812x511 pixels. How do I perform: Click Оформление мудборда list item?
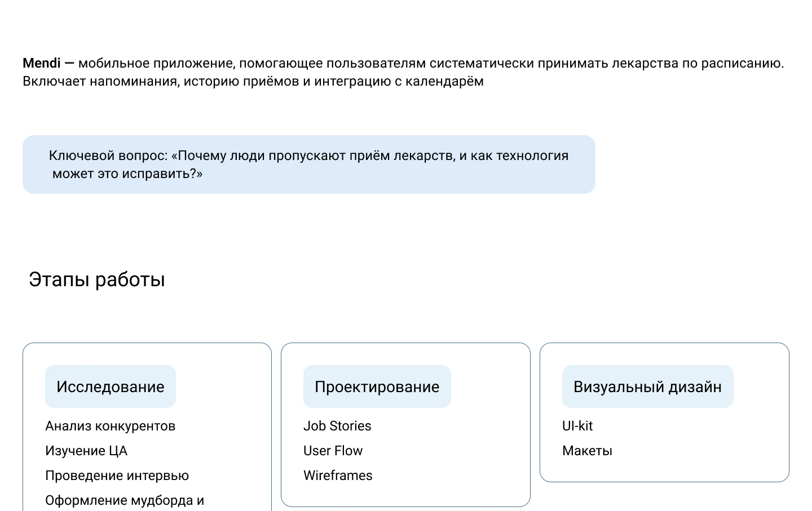click(125, 500)
